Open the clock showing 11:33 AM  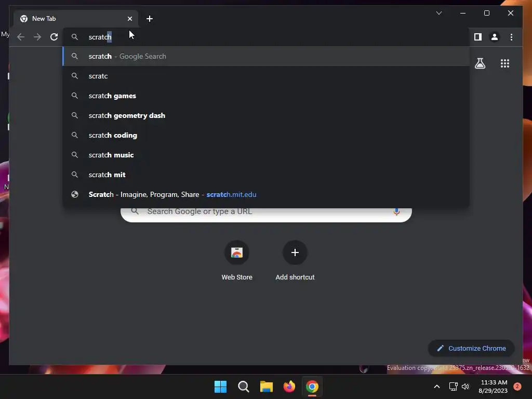[x=493, y=387]
